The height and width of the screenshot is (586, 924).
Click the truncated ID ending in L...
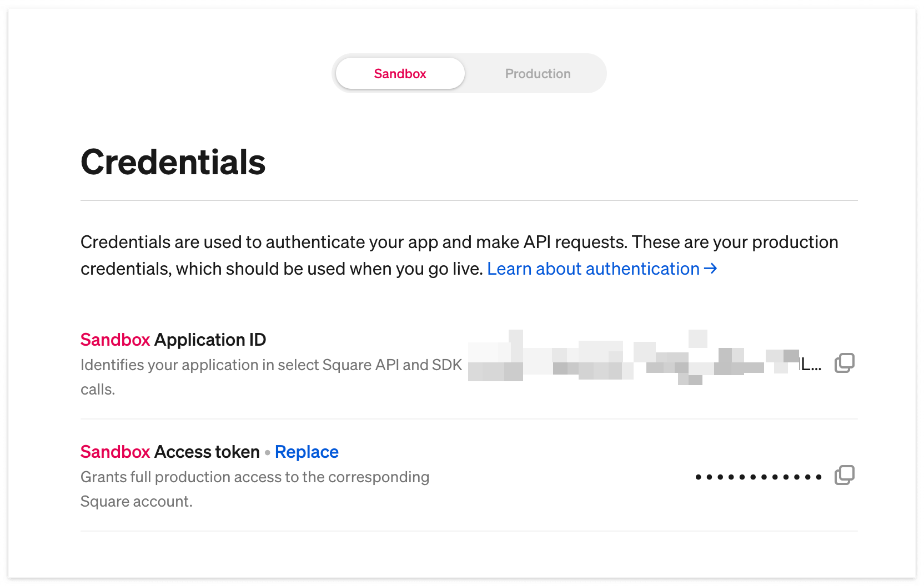point(811,365)
